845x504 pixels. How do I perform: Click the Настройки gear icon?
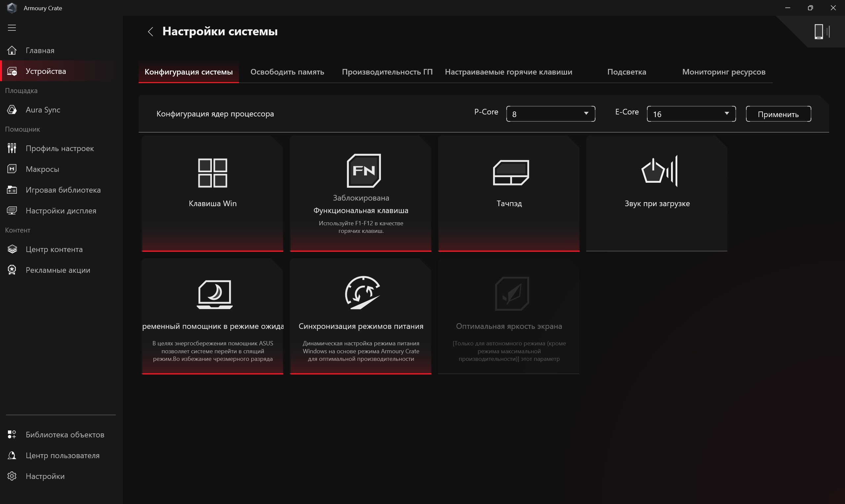pos(12,476)
